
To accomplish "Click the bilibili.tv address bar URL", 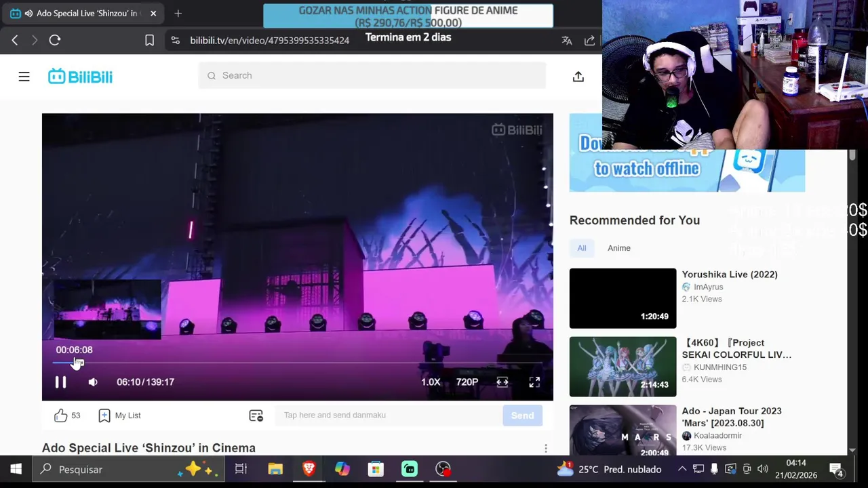I will (x=269, y=41).
